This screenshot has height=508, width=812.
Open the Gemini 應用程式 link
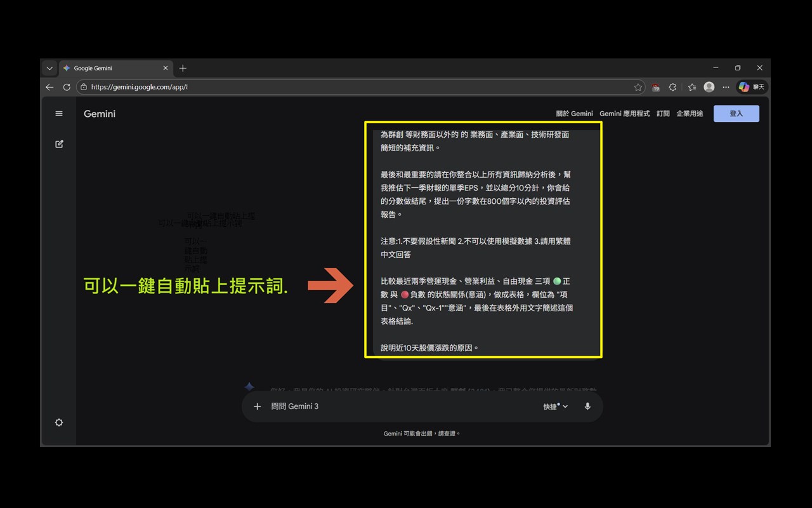pos(625,114)
